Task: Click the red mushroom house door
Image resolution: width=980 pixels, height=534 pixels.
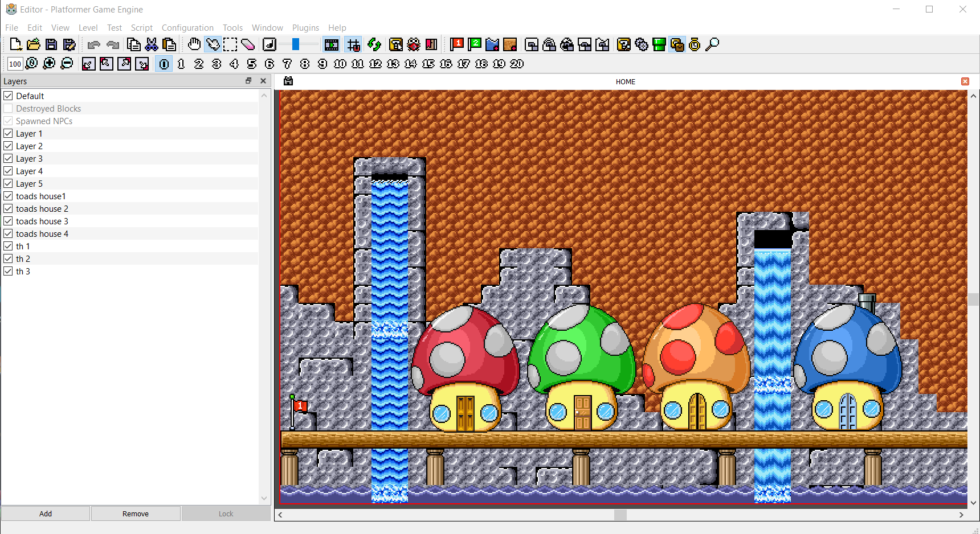Action: 465,413
